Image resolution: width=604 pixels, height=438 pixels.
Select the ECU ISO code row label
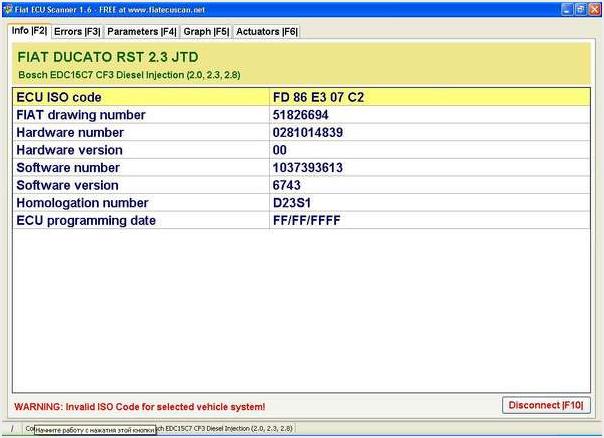(x=59, y=97)
